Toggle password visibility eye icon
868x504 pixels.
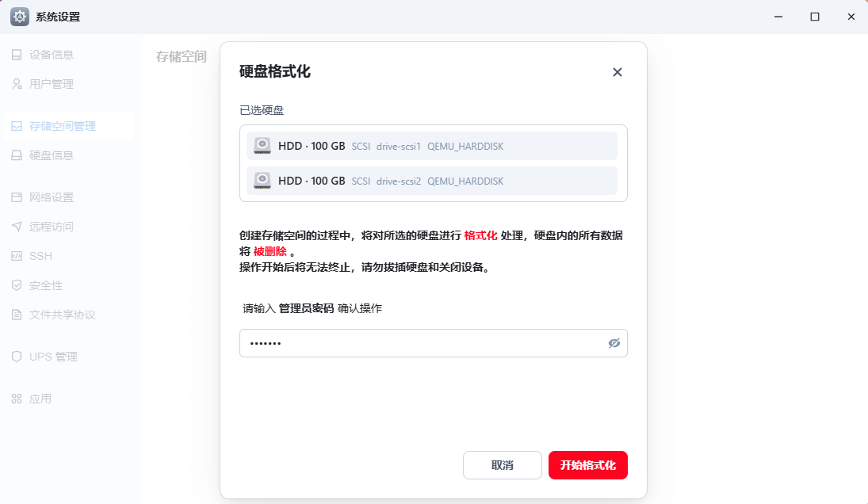[614, 343]
